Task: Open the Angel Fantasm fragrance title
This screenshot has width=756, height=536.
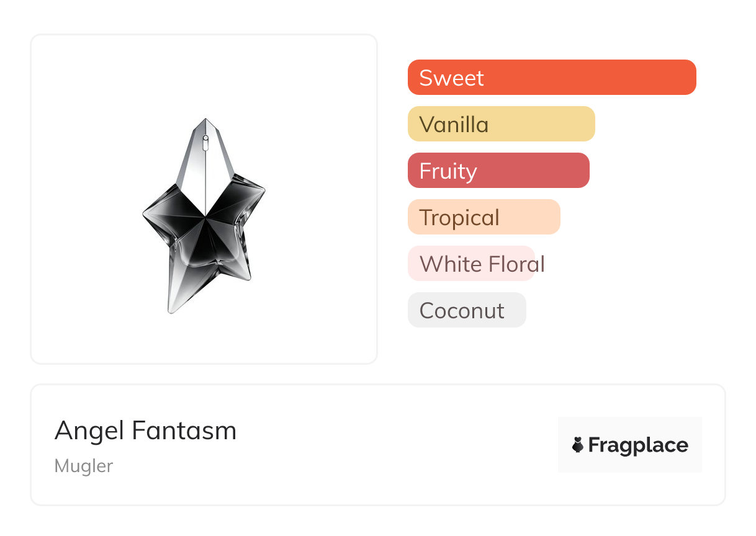Action: tap(145, 430)
